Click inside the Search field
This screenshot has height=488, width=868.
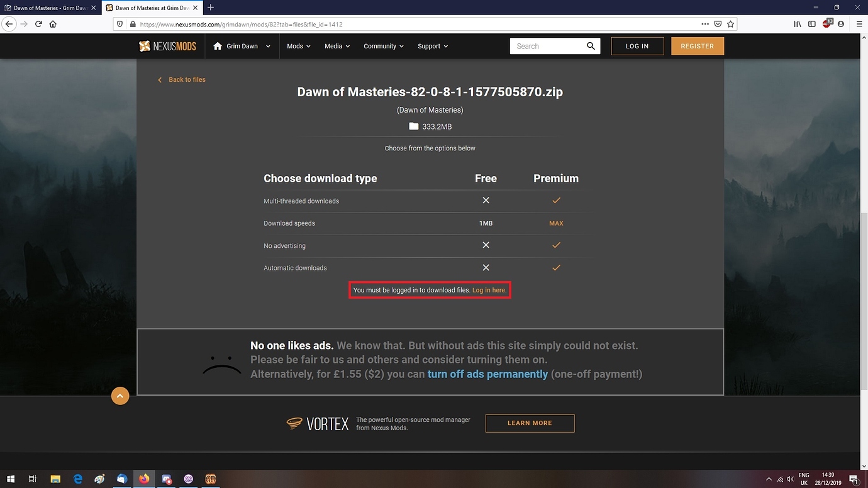click(547, 46)
